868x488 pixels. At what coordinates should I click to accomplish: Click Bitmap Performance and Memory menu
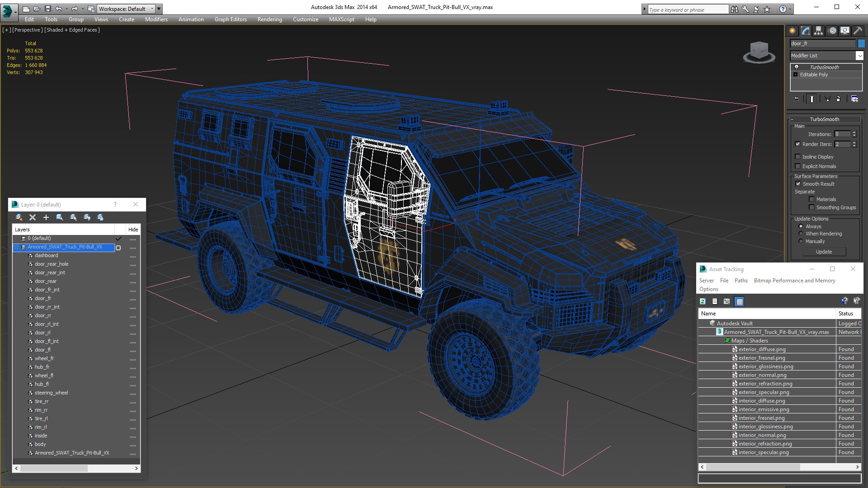pos(794,281)
